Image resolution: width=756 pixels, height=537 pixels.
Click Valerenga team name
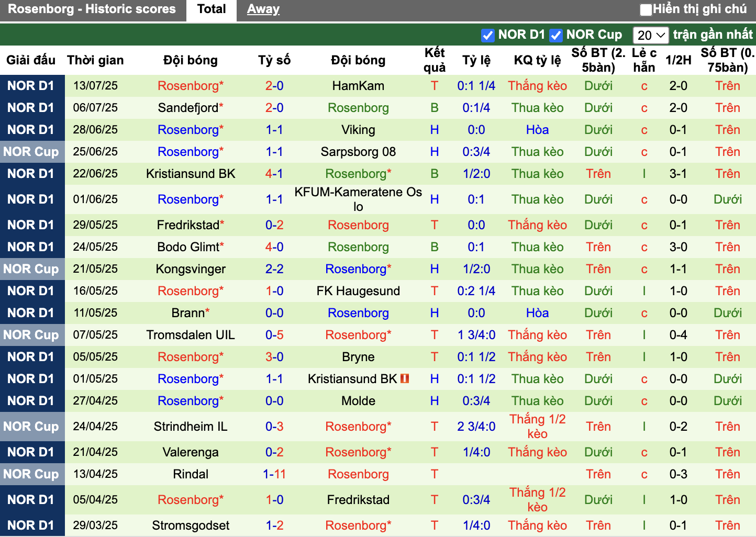[191, 452]
